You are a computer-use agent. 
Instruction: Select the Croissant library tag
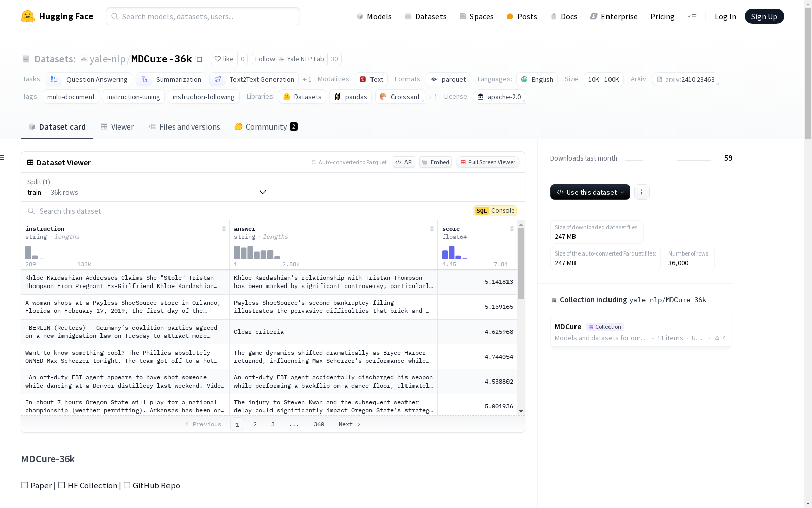[x=400, y=97]
